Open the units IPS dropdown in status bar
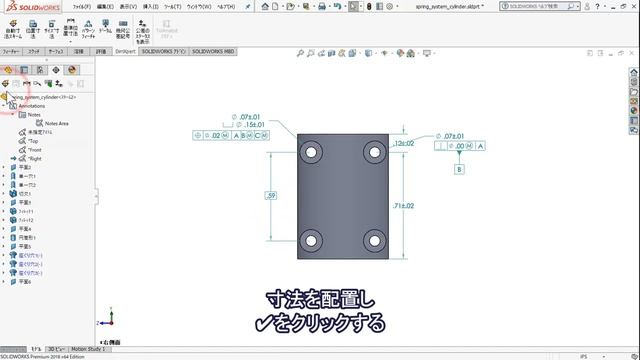Screen dimensions: 640x360 [604, 357]
